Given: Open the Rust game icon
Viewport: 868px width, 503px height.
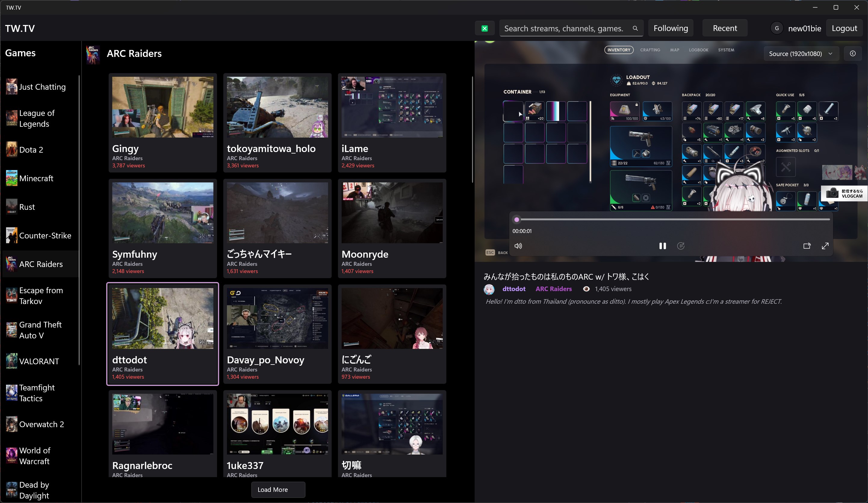Looking at the screenshot, I should [x=11, y=207].
